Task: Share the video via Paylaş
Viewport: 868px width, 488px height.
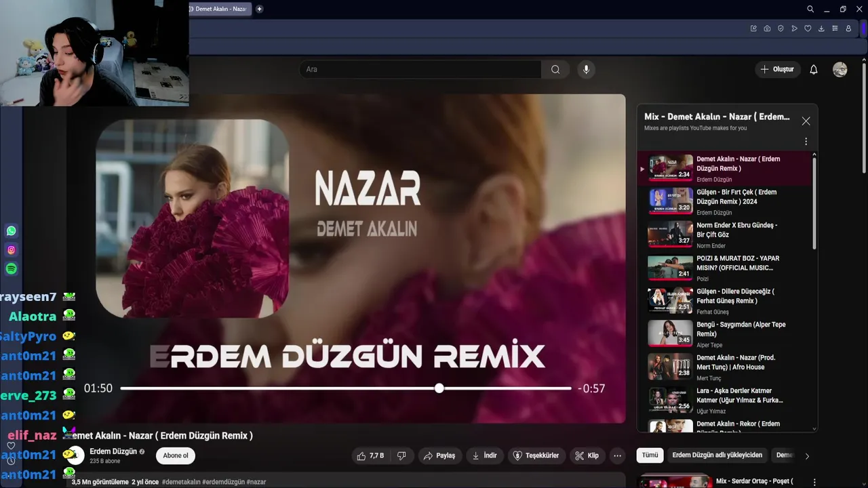Action: coord(439,455)
